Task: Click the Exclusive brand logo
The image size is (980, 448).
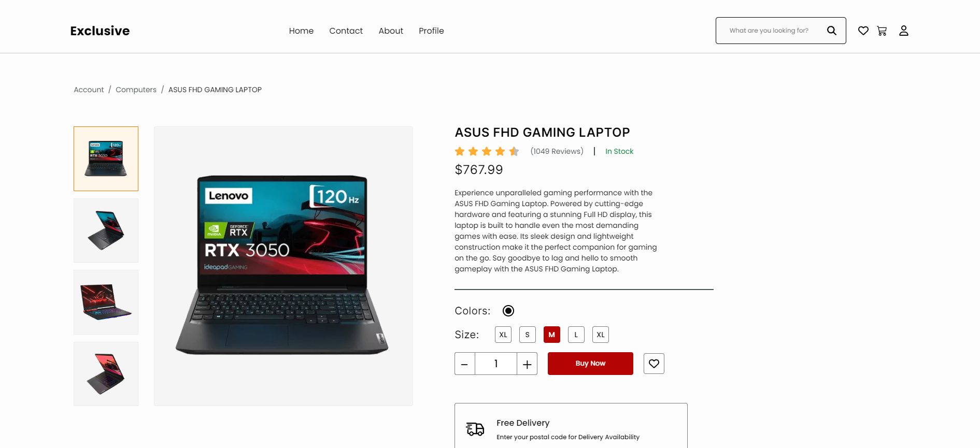Action: [100, 31]
